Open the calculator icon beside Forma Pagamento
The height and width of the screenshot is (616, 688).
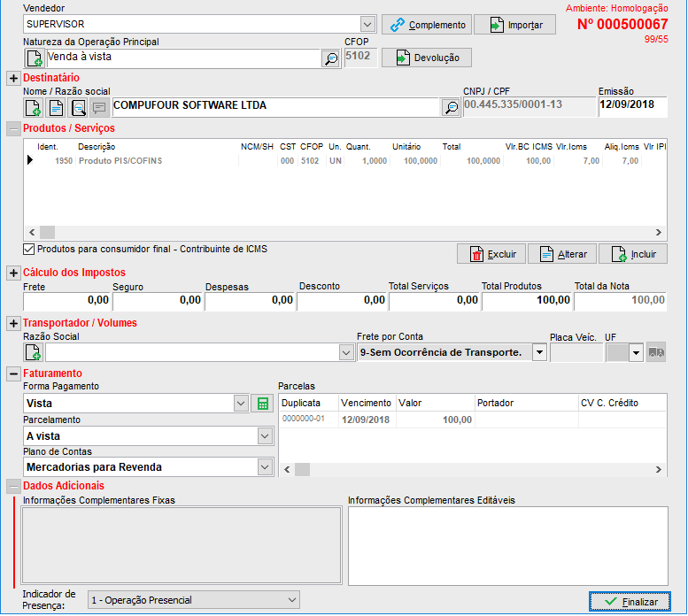tap(262, 404)
